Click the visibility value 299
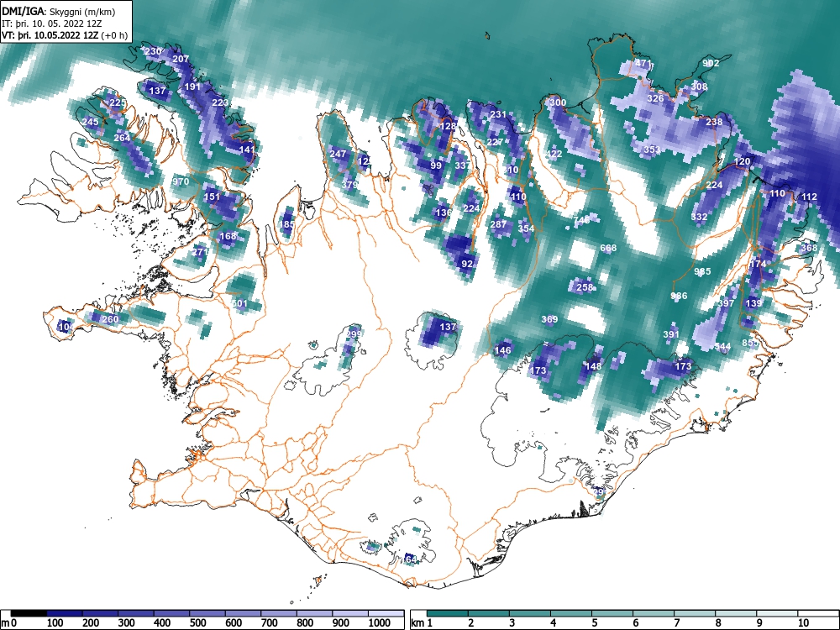This screenshot has height=630, width=840. 354,333
